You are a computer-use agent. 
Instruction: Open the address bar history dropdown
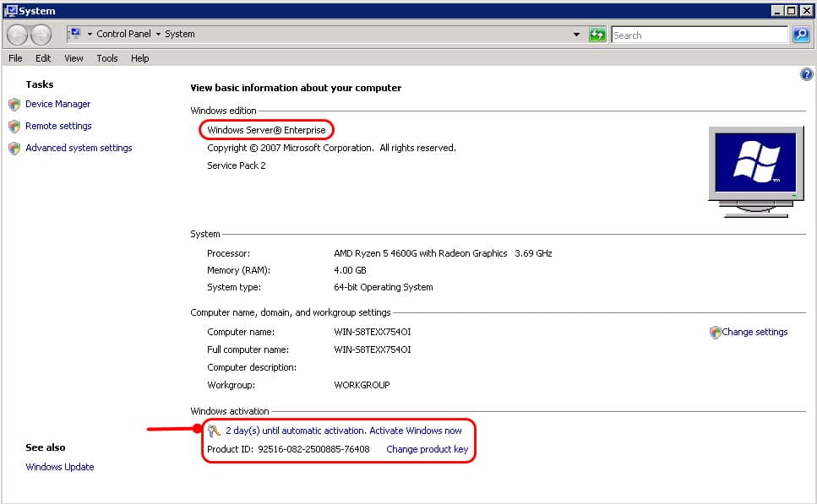576,35
